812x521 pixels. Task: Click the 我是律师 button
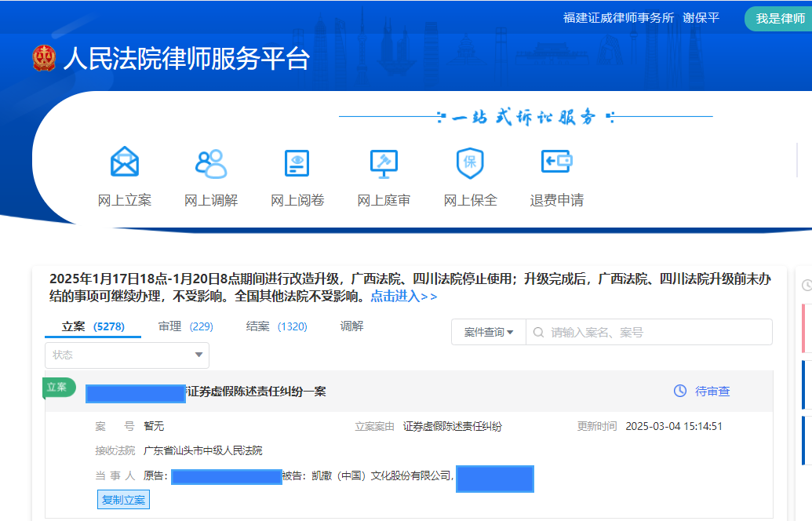coord(779,19)
